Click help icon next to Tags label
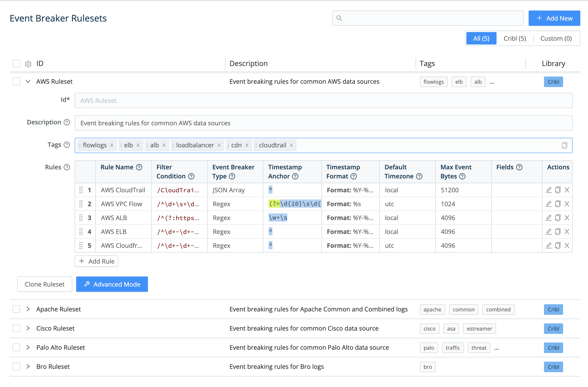 coord(67,145)
